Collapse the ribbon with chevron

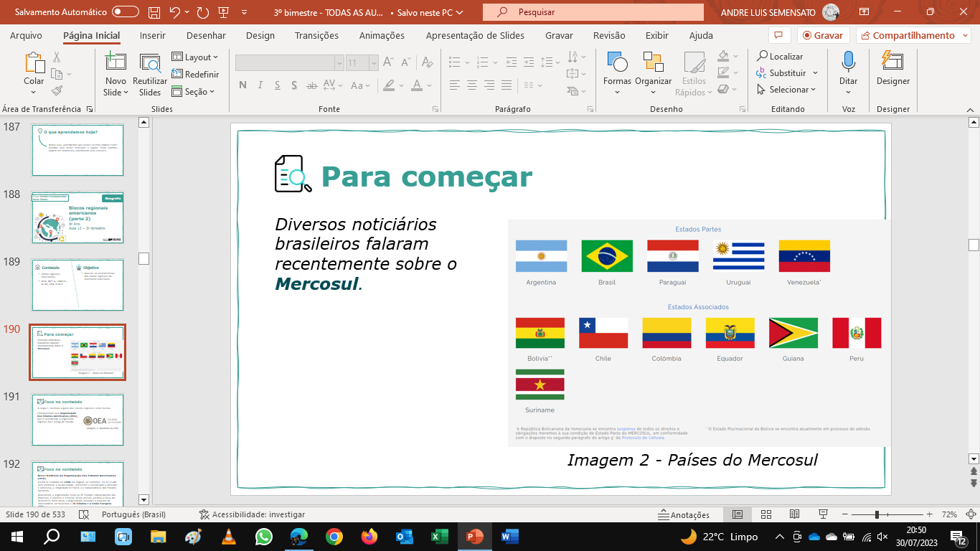pos(971,109)
